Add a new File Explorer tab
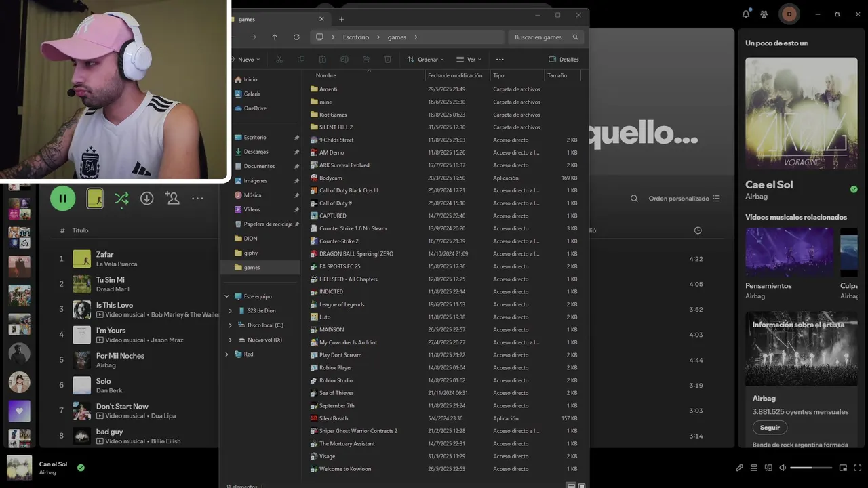868x488 pixels. click(341, 19)
